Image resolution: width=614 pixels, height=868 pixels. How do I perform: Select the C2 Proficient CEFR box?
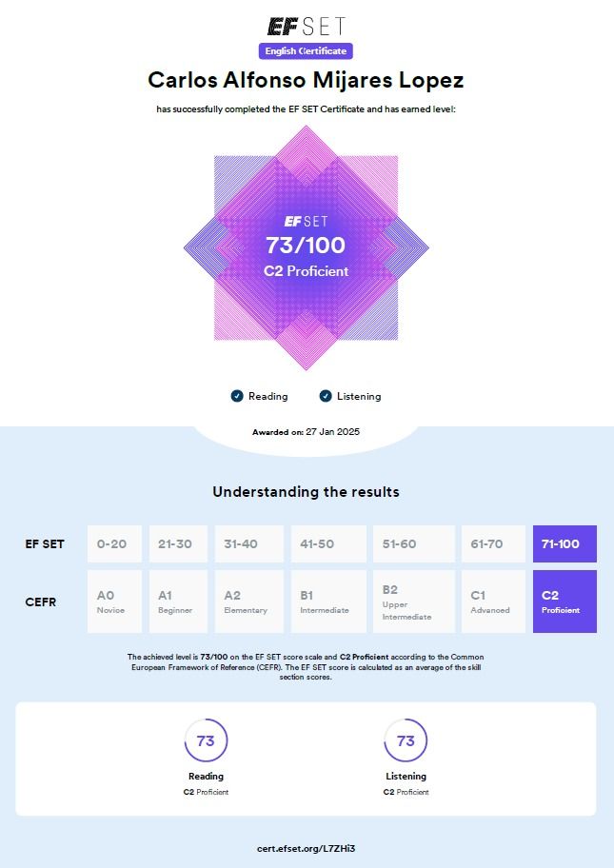click(564, 602)
